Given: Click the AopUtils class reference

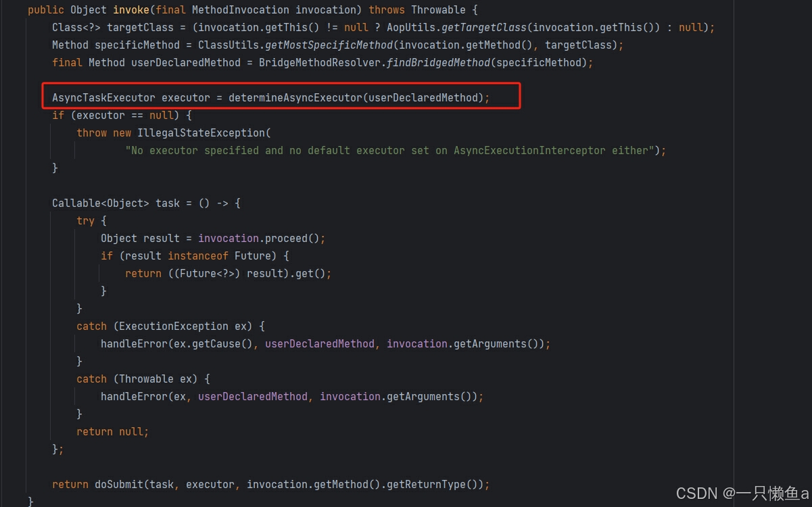Looking at the screenshot, I should (411, 27).
